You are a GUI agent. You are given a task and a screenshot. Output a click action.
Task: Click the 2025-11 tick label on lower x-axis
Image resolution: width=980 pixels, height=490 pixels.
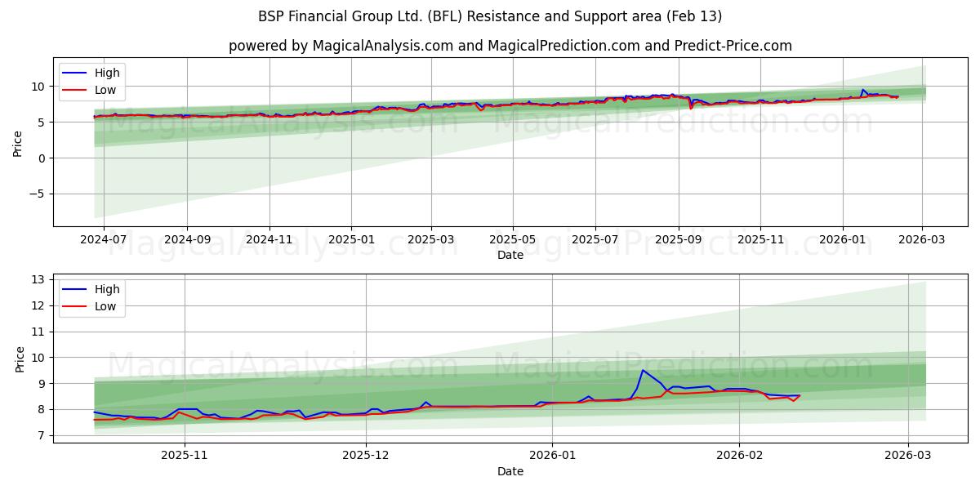(x=184, y=457)
